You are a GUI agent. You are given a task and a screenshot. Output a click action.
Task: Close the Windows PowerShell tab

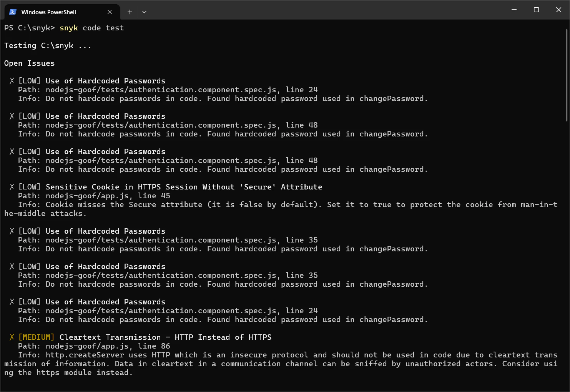point(110,12)
